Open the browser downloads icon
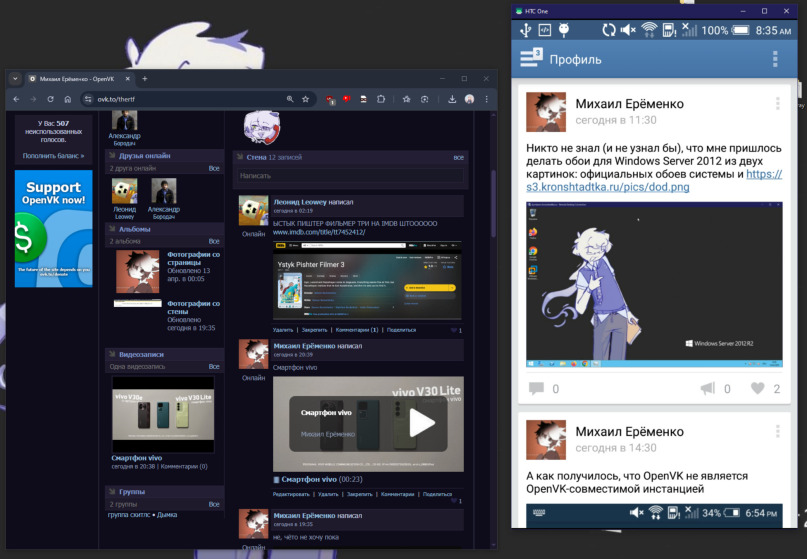The width and height of the screenshot is (807, 559). click(452, 99)
